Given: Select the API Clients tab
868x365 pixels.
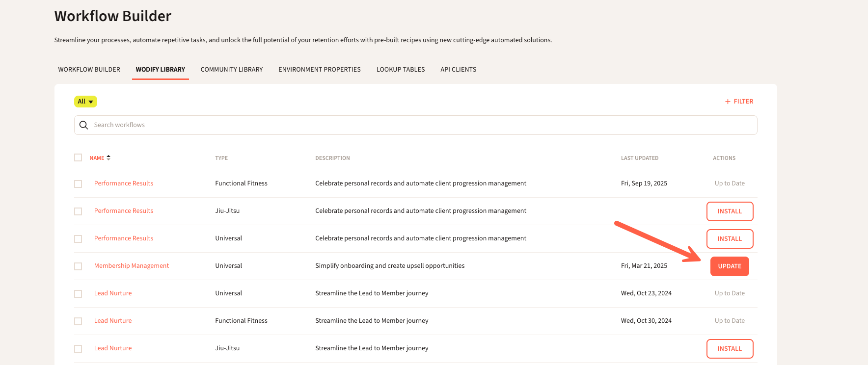Looking at the screenshot, I should pyautogui.click(x=458, y=70).
